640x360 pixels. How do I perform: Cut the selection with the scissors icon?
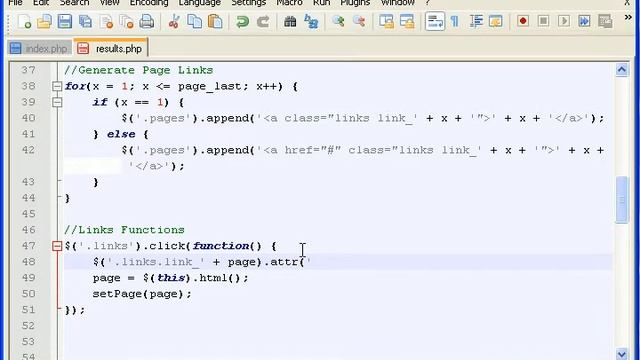(x=174, y=21)
